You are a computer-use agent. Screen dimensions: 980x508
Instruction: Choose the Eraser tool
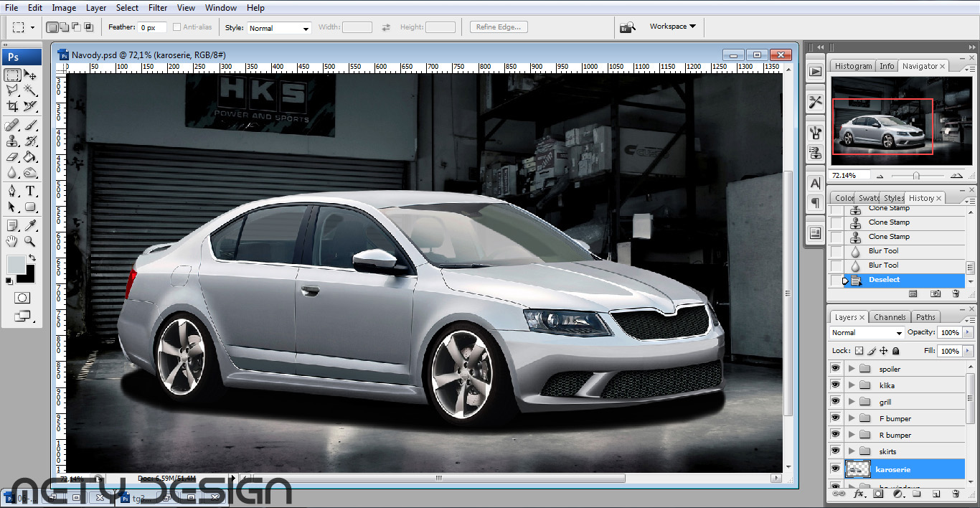pos(12,156)
